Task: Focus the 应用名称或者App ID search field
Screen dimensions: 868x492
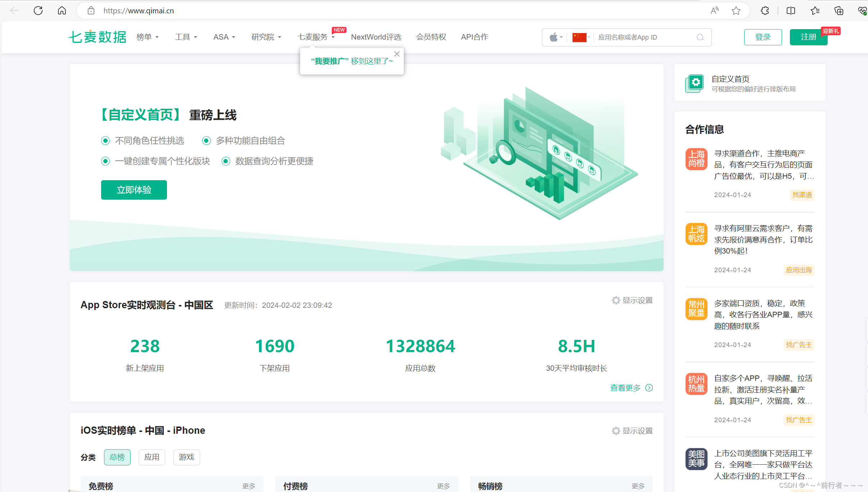Action: tap(644, 37)
